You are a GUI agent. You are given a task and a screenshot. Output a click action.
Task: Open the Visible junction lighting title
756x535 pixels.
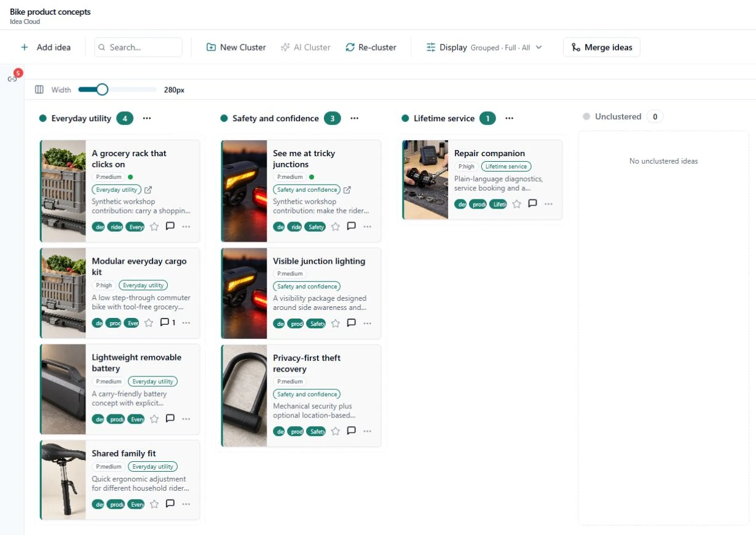click(319, 261)
